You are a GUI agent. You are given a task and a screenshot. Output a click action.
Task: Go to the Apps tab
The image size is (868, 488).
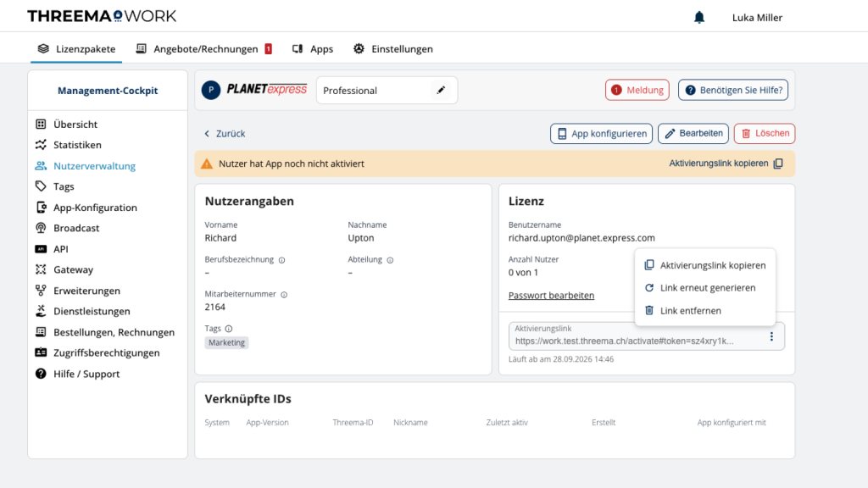[x=313, y=48]
